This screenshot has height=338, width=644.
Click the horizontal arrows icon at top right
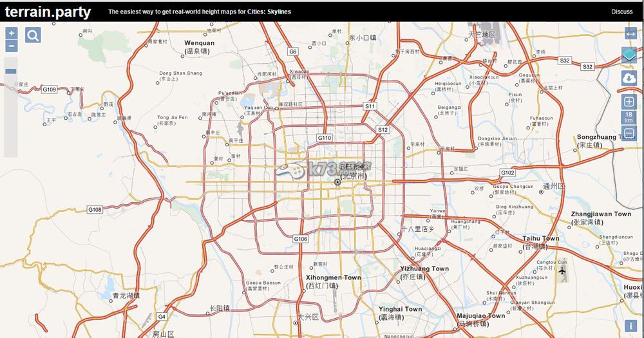[630, 33]
